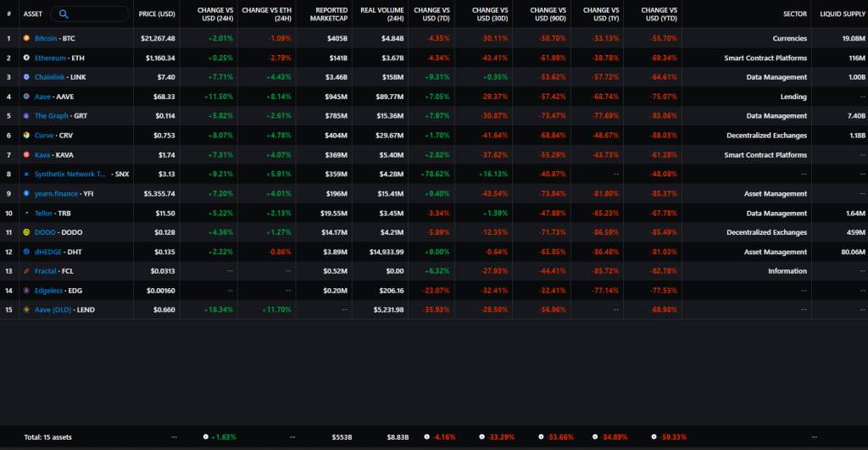This screenshot has height=450, width=868.
Task: Open the Edgeless asset link
Action: pos(48,291)
